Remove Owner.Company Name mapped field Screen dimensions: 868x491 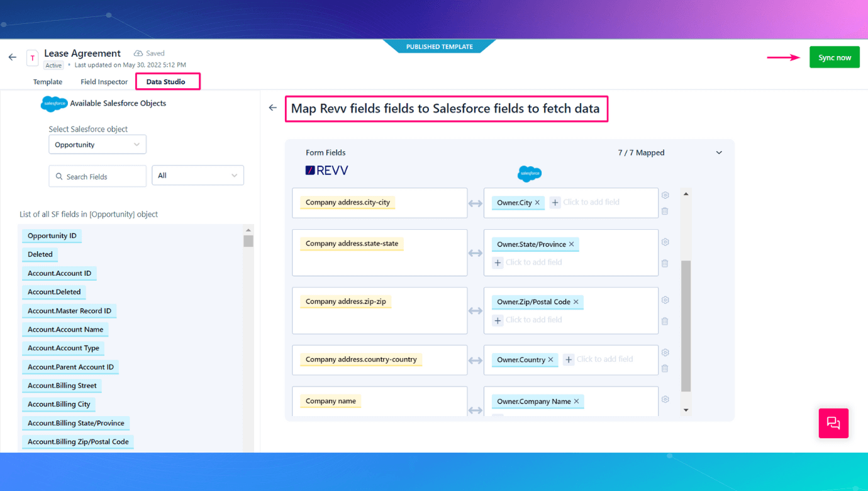[576, 402]
